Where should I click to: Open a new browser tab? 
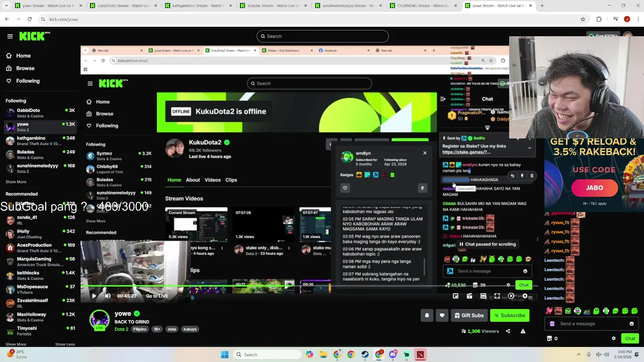coord(542,6)
